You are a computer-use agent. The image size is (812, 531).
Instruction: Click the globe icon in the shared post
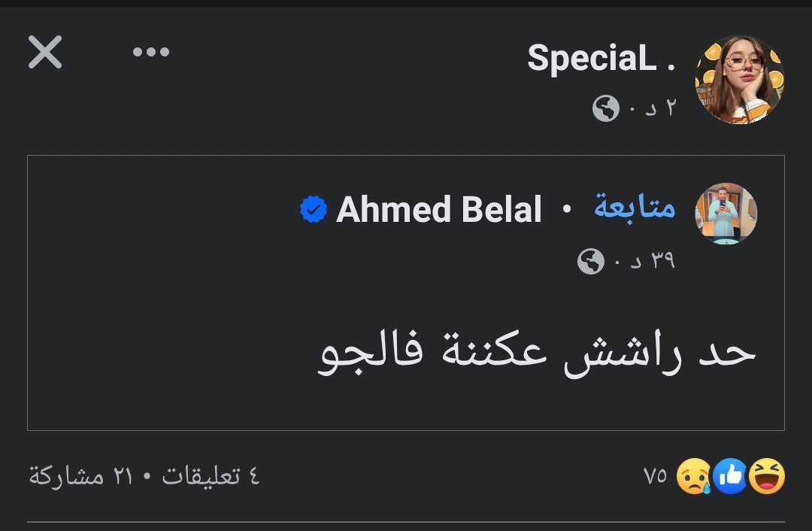(x=591, y=261)
